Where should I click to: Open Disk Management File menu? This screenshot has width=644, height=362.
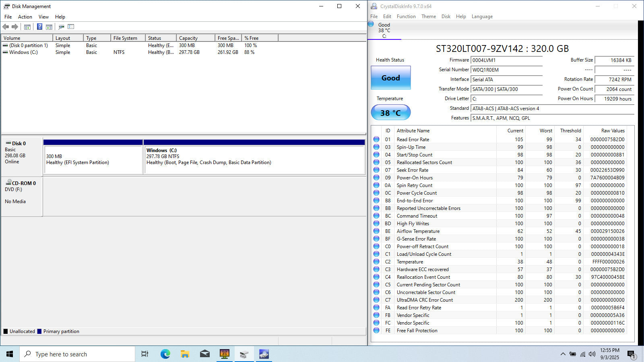point(8,17)
